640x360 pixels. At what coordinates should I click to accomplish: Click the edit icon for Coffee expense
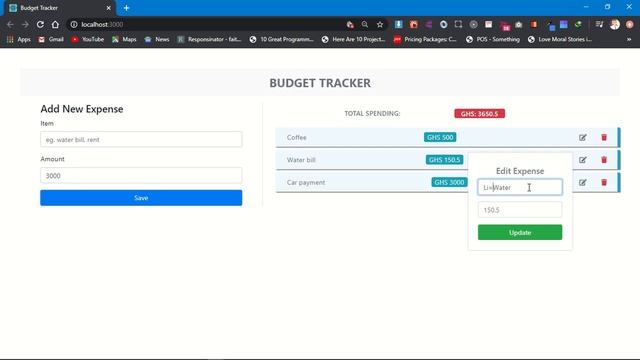[x=582, y=138]
